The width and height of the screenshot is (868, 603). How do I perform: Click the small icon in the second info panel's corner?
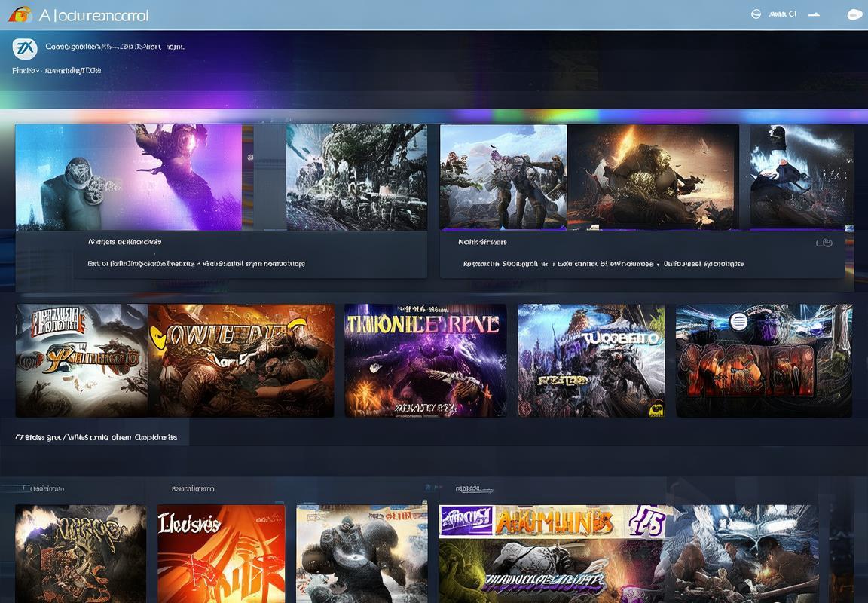[824, 243]
